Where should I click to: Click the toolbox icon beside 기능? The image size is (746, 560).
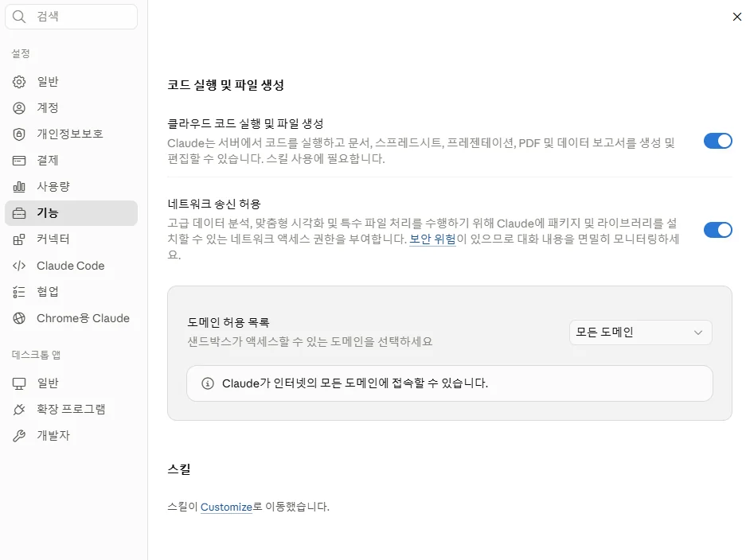pyautogui.click(x=19, y=213)
